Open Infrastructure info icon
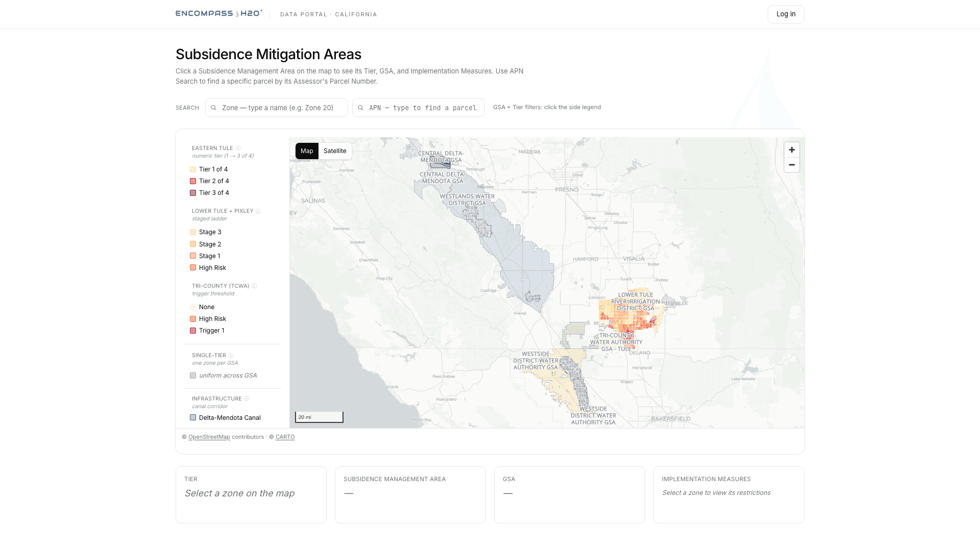The image size is (980, 551). pyautogui.click(x=247, y=398)
